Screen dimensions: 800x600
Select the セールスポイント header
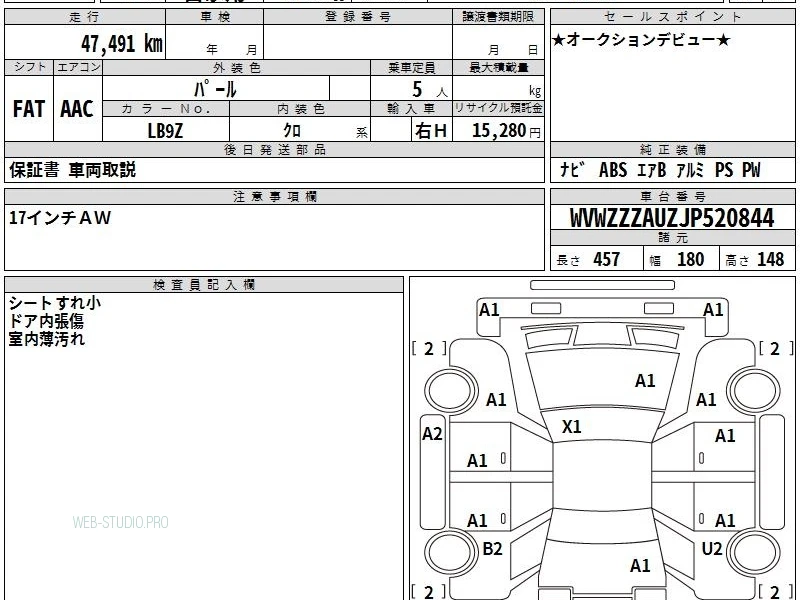click(x=672, y=17)
